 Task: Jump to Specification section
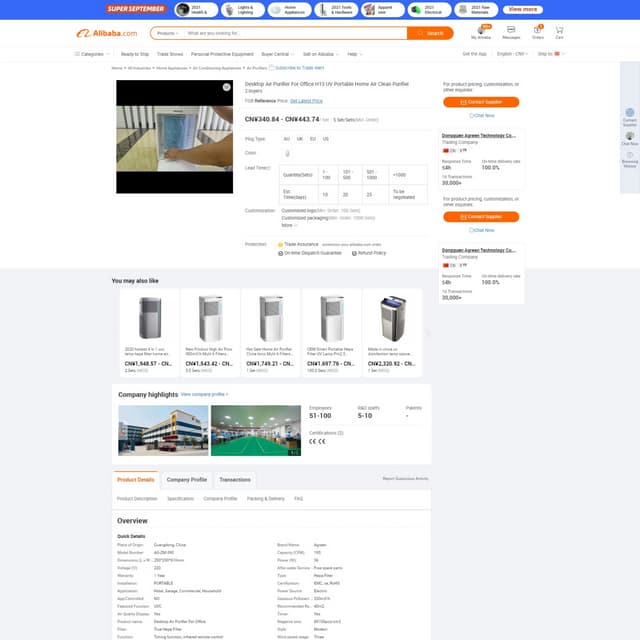pyautogui.click(x=180, y=498)
